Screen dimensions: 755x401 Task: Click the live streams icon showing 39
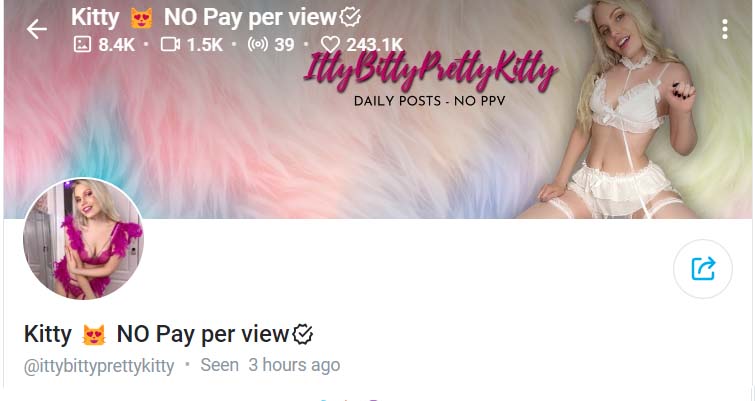pyautogui.click(x=258, y=44)
